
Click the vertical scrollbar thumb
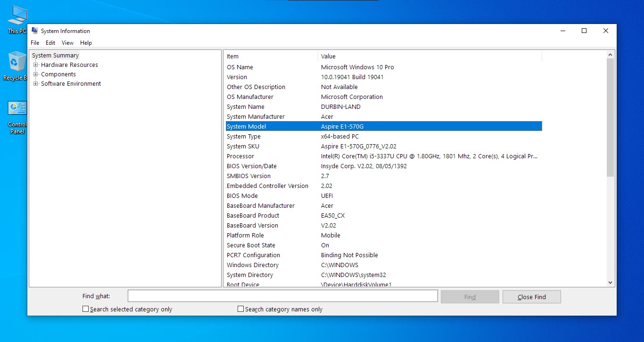pyautogui.click(x=611, y=118)
